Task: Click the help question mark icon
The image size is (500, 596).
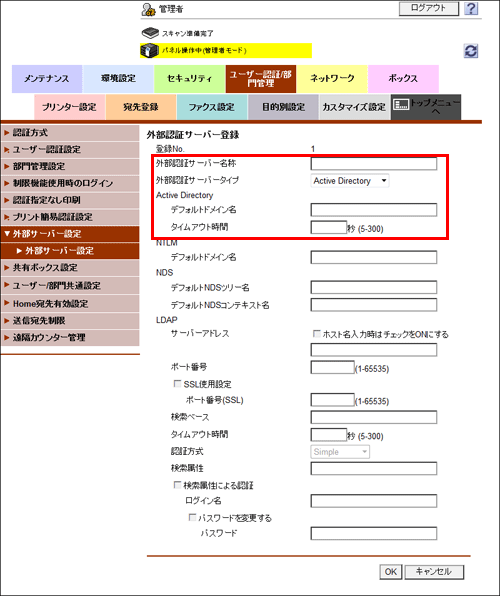Action: pos(471,8)
